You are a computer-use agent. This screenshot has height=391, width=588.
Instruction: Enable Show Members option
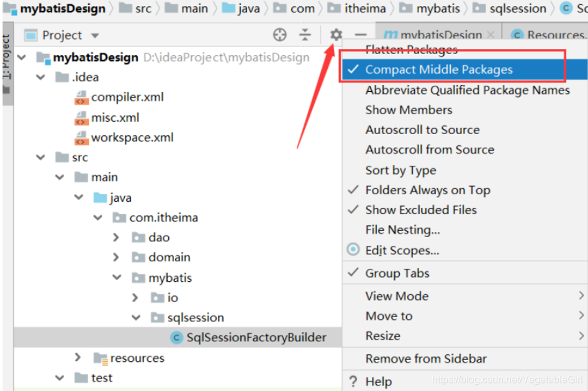[464, 110]
